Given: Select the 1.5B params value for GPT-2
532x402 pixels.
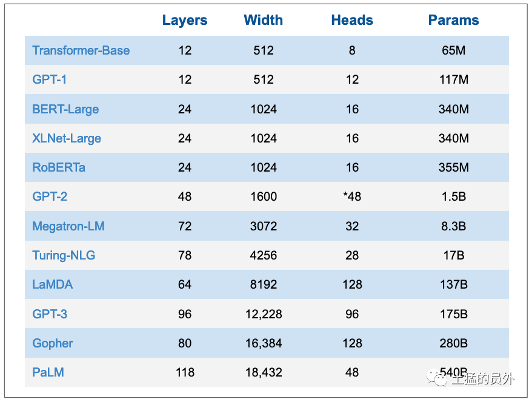Looking at the screenshot, I should click(x=454, y=196).
